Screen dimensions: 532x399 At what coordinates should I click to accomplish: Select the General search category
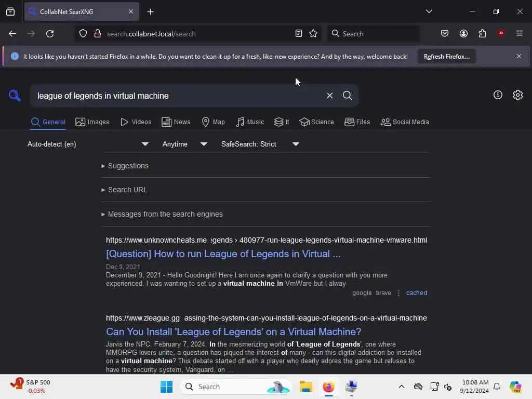[48, 122]
